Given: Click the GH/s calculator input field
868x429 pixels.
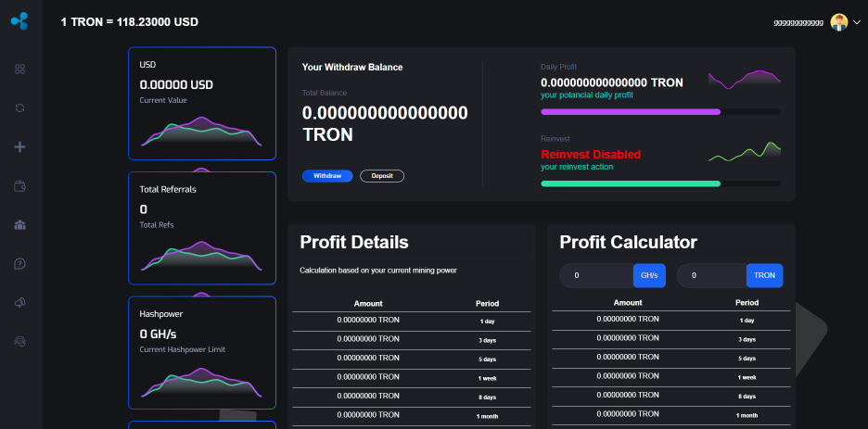Looking at the screenshot, I should tap(597, 275).
